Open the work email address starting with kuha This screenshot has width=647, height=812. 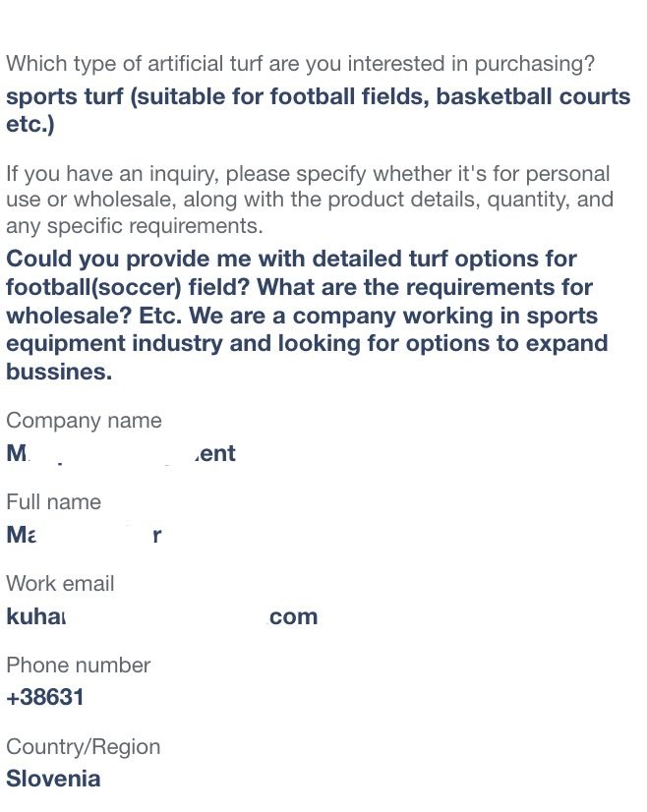[161, 616]
